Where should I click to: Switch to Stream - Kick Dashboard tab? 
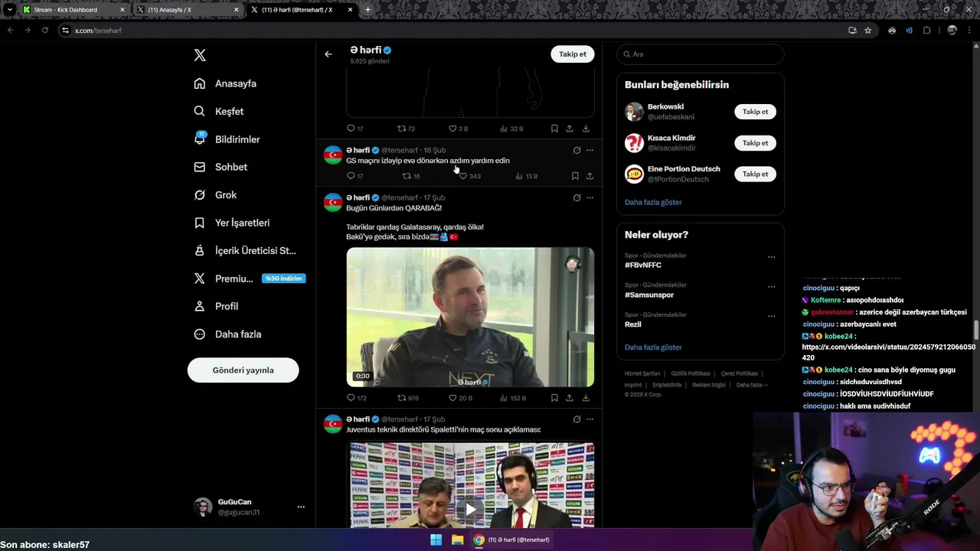click(73, 10)
